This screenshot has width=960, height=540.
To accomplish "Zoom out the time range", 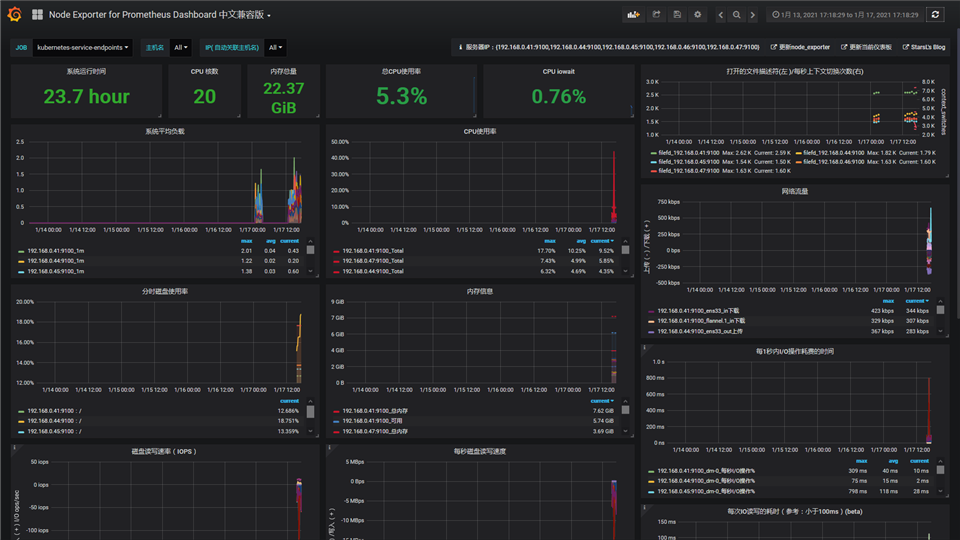I will pos(737,15).
